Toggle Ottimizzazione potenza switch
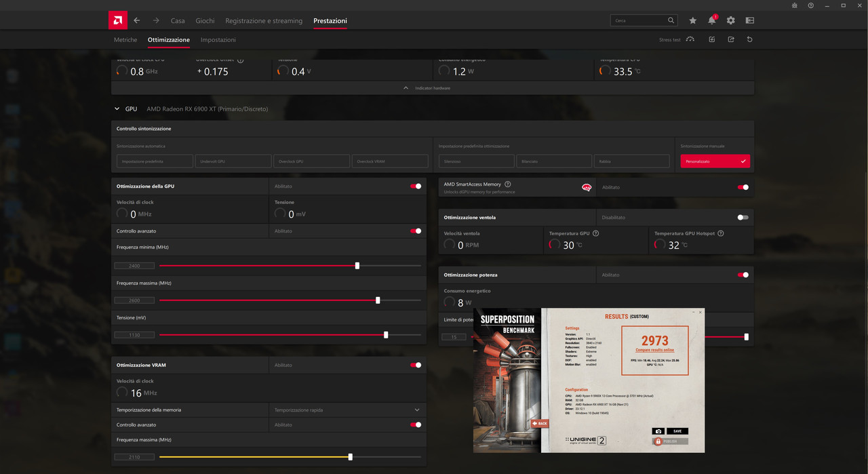The image size is (868, 474). 743,275
